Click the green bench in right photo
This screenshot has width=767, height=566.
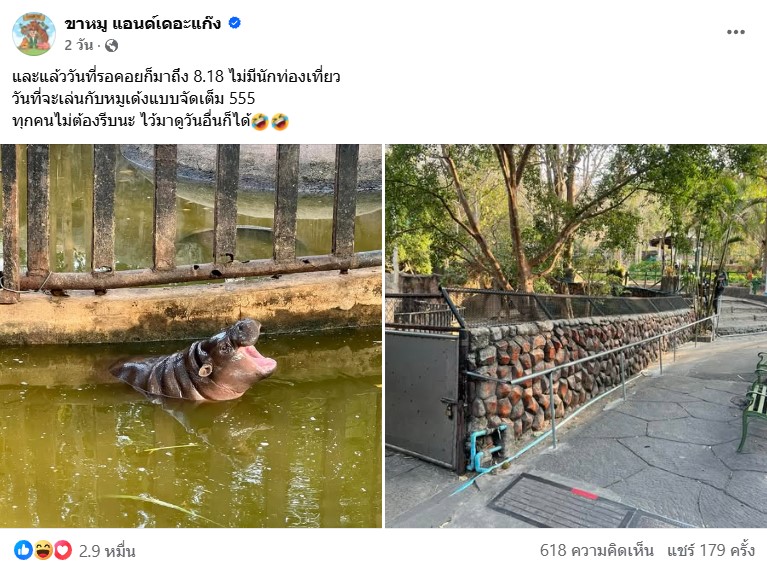click(753, 402)
